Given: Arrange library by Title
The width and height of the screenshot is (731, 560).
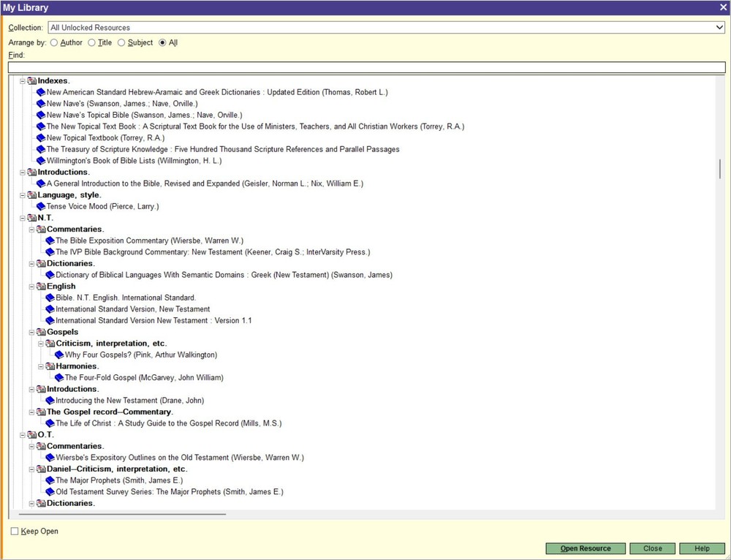Looking at the screenshot, I should click(x=92, y=43).
